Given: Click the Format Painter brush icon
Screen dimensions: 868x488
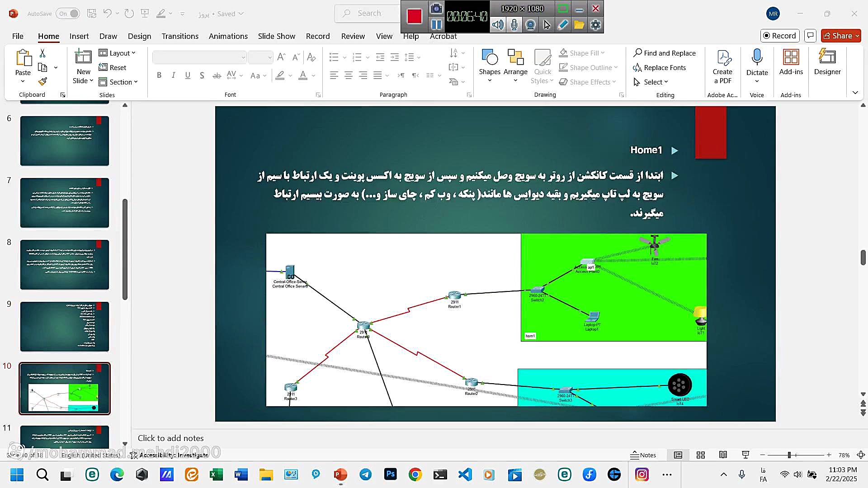Looking at the screenshot, I should click(42, 82).
